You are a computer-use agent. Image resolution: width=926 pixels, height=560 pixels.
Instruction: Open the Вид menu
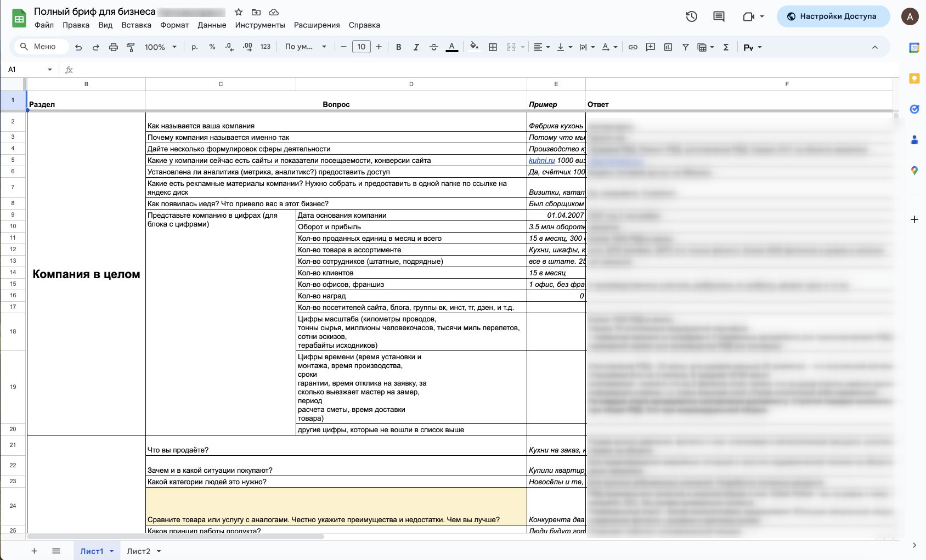105,25
